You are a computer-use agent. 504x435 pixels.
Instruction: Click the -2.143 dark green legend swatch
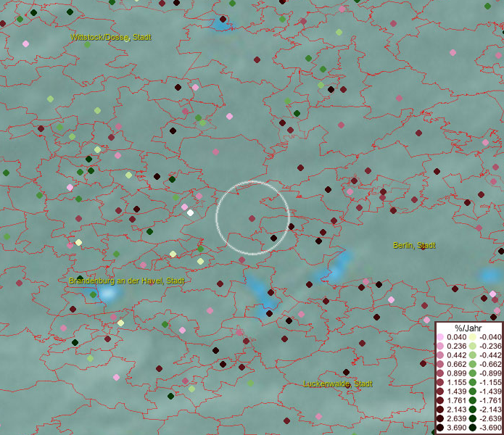pyautogui.click(x=473, y=410)
